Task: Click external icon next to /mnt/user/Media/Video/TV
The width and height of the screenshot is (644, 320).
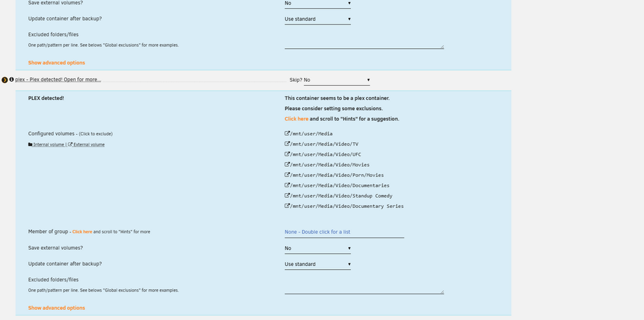Action: click(x=287, y=144)
